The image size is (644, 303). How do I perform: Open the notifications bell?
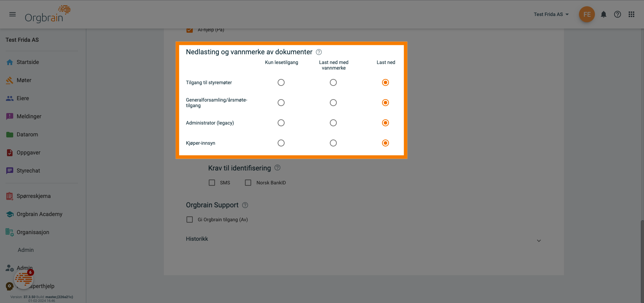click(604, 14)
